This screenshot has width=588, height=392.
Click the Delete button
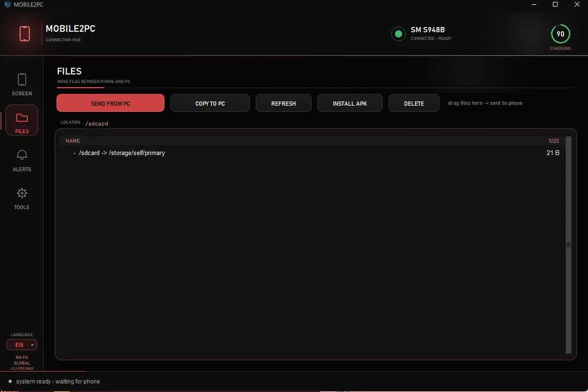(x=414, y=103)
